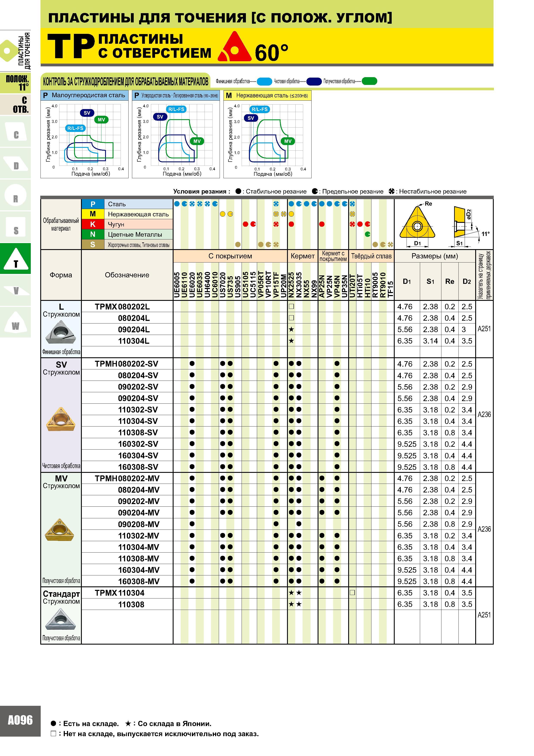Click the SV chipbreaker gold insert photo
The width and height of the screenshot is (534, 756).
61,419
